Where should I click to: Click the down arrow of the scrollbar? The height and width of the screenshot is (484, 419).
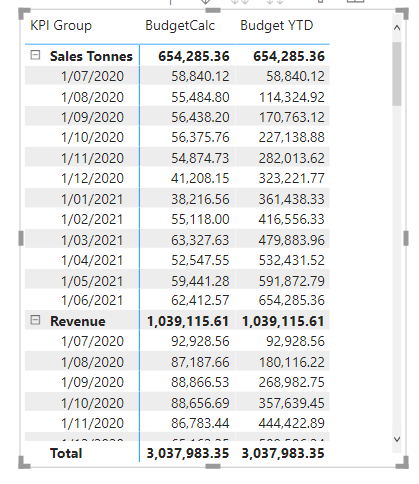click(397, 439)
